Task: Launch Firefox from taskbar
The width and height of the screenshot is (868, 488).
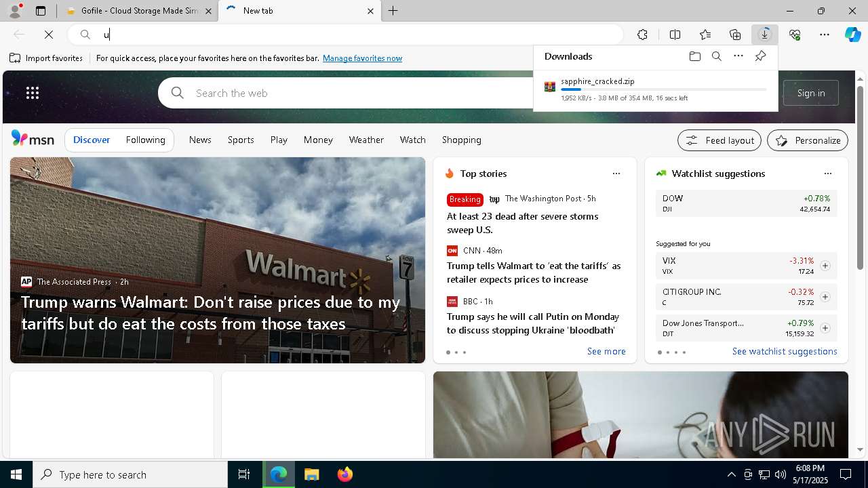Action: point(344,474)
